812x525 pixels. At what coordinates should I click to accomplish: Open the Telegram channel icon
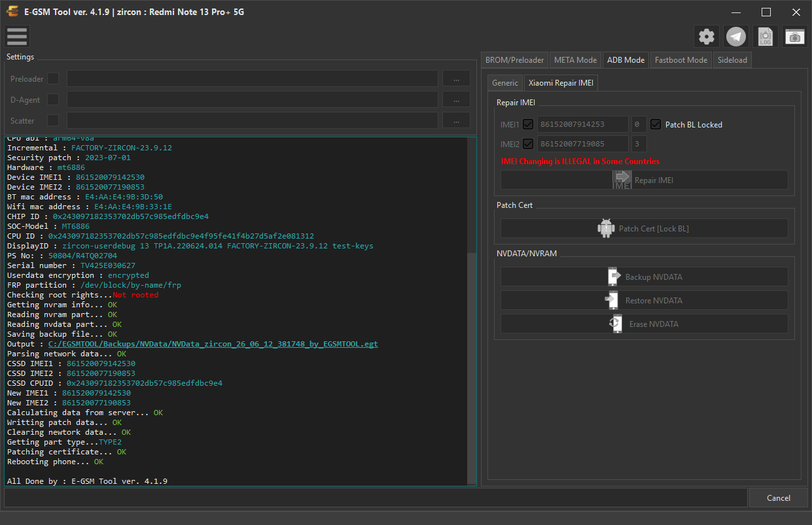coord(736,37)
